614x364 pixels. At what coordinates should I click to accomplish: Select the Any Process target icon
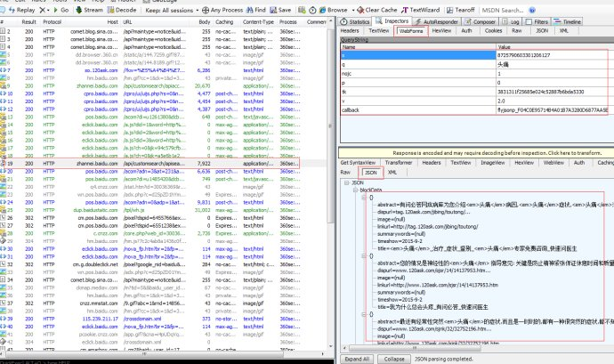[x=206, y=10]
